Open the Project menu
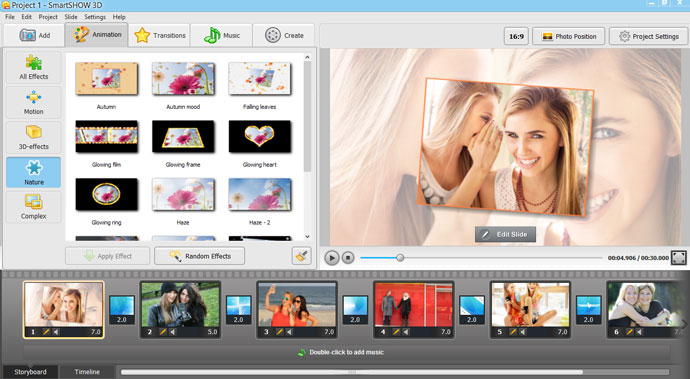The height and width of the screenshot is (379, 690). coord(48,17)
